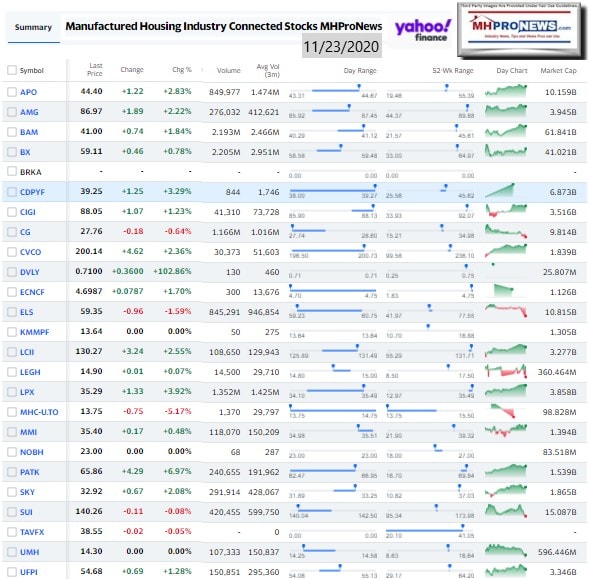Image resolution: width=589 pixels, height=579 pixels.
Task: Open the NOBH ticker link
Action: [32, 452]
